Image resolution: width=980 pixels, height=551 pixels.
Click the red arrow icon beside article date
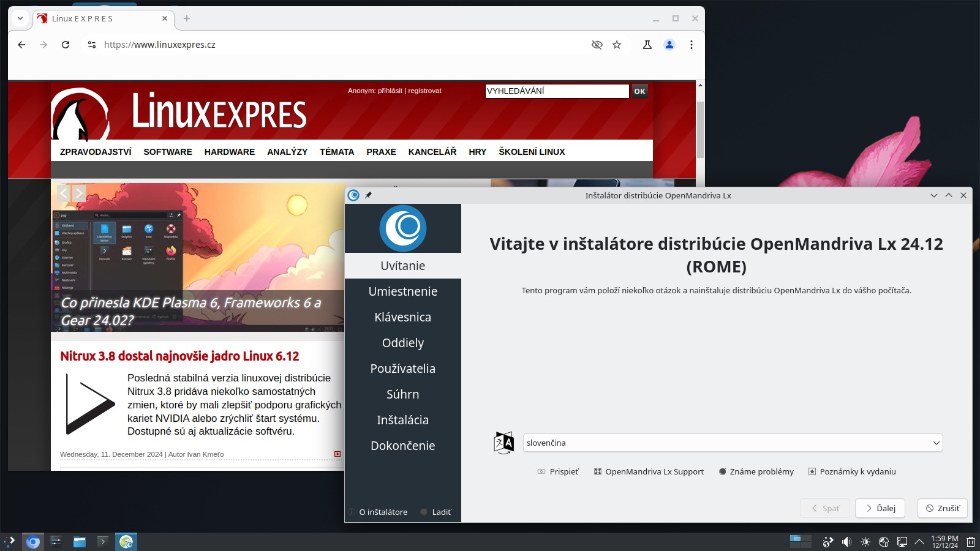point(337,454)
